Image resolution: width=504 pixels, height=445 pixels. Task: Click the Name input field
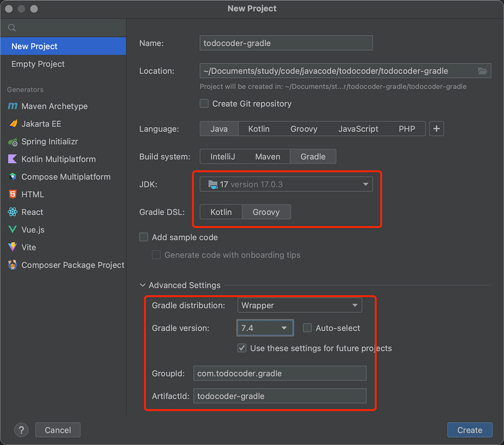(x=286, y=43)
